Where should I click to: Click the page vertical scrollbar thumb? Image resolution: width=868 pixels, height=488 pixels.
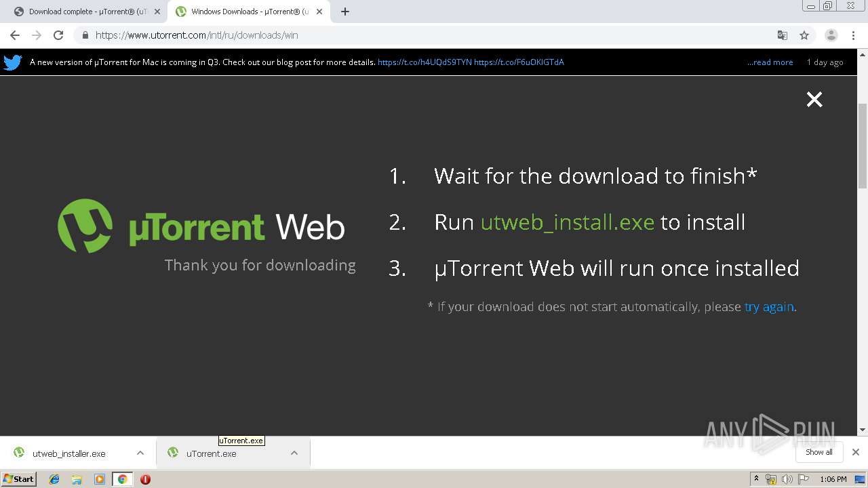point(863,146)
